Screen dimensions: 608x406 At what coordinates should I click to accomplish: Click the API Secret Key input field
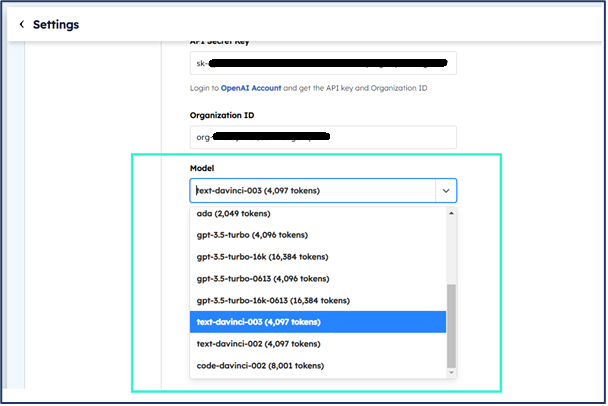(322, 63)
